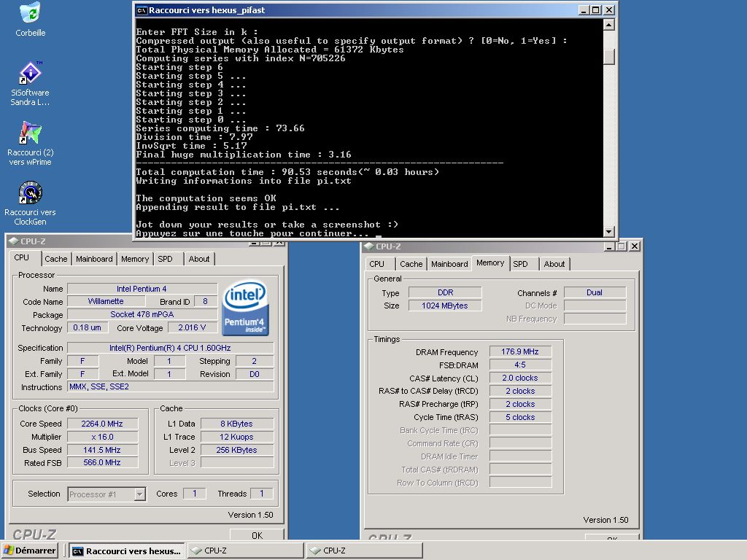Click the Cycle Time tRAS 5 clocks value
Screen dimensions: 747x560
tap(520, 417)
